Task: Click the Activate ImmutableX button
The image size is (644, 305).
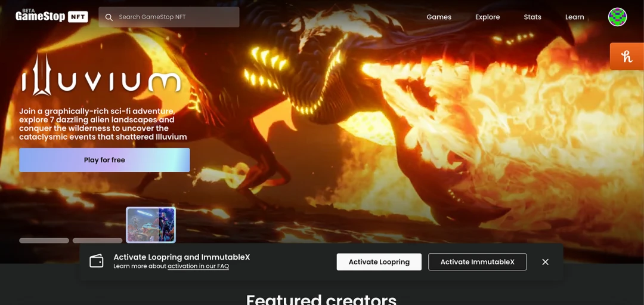Action: [477, 262]
